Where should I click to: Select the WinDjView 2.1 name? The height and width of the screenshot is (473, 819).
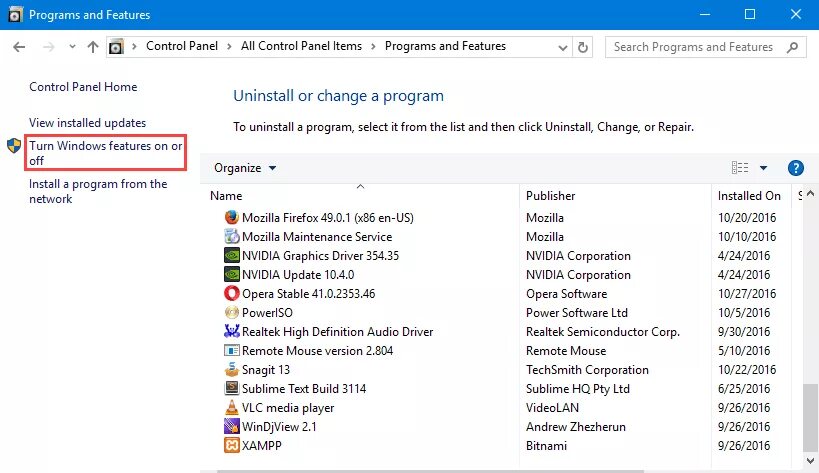coord(279,427)
